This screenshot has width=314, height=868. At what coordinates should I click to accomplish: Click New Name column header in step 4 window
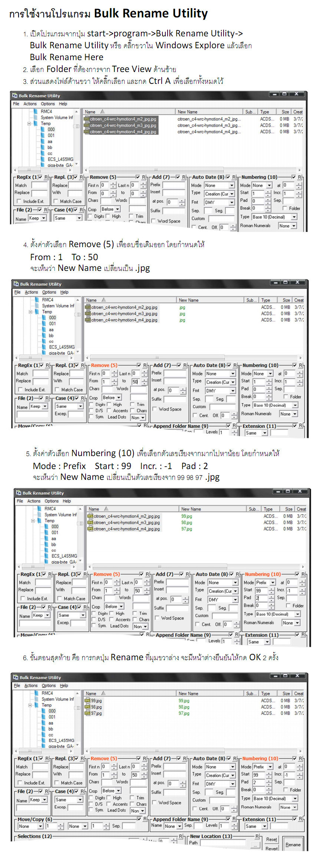(210, 300)
